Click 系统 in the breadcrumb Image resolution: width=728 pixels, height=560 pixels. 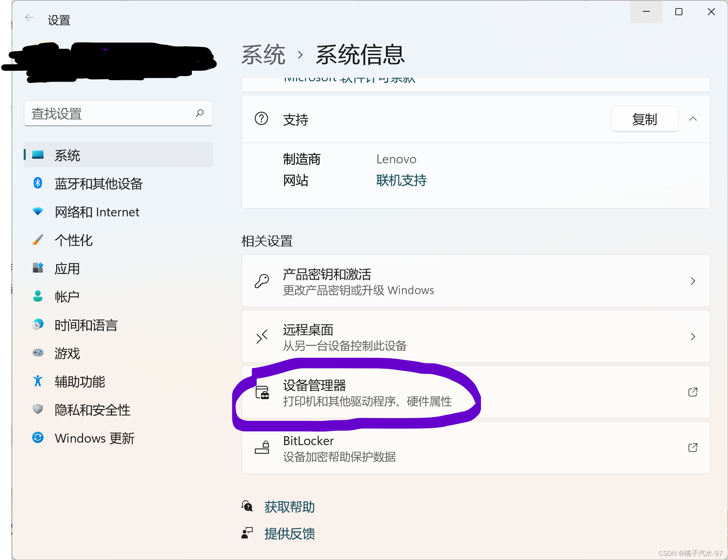click(x=263, y=55)
